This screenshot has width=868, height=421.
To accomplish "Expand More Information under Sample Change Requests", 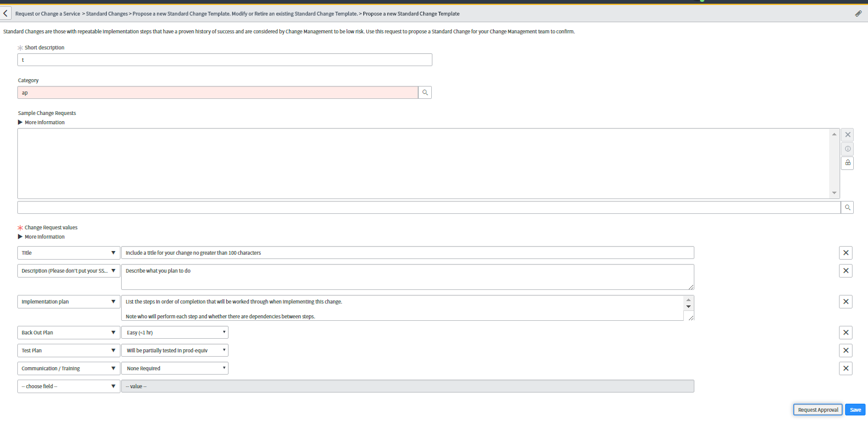I will click(42, 122).
